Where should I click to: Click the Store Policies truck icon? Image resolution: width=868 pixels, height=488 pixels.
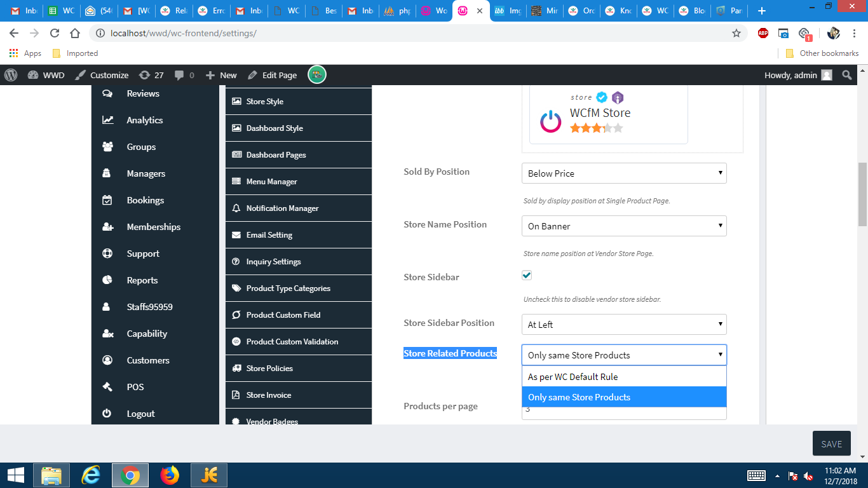point(236,369)
